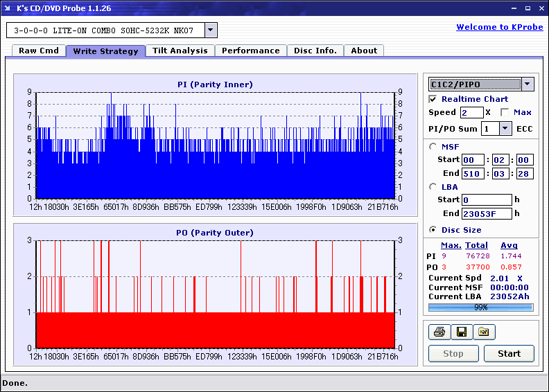The image size is (549, 392).
Task: Click the printer icon to print chart
Action: pos(439,332)
